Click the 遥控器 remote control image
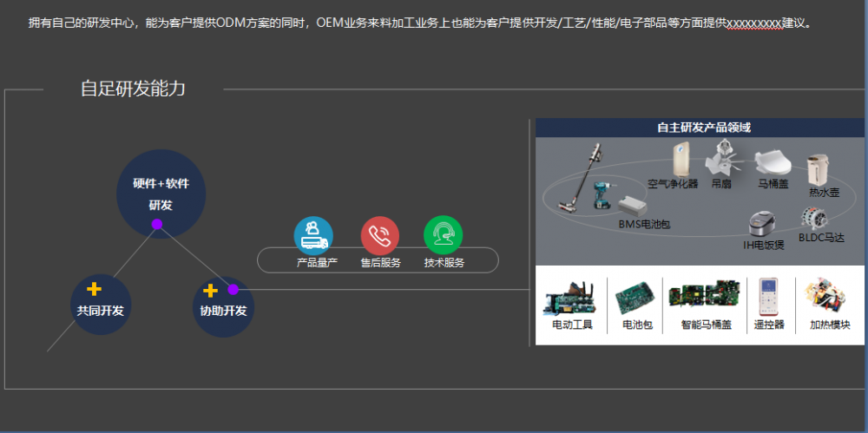 (768, 297)
